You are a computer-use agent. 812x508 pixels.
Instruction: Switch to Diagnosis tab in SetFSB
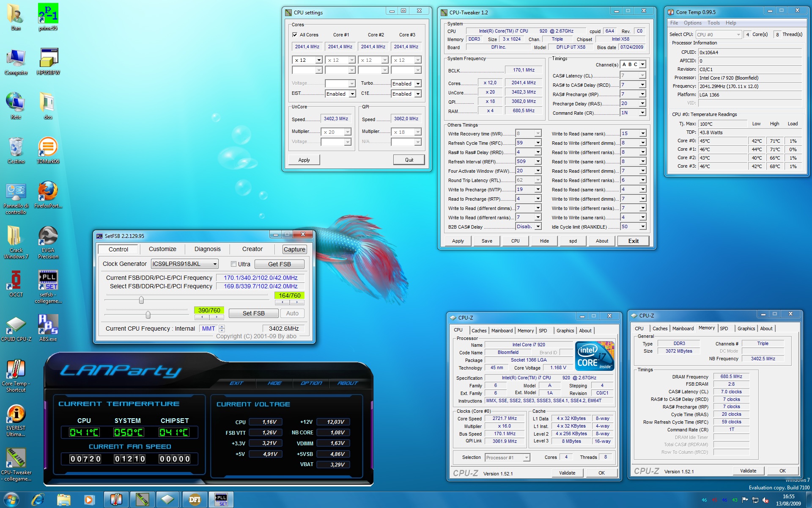[x=207, y=249]
